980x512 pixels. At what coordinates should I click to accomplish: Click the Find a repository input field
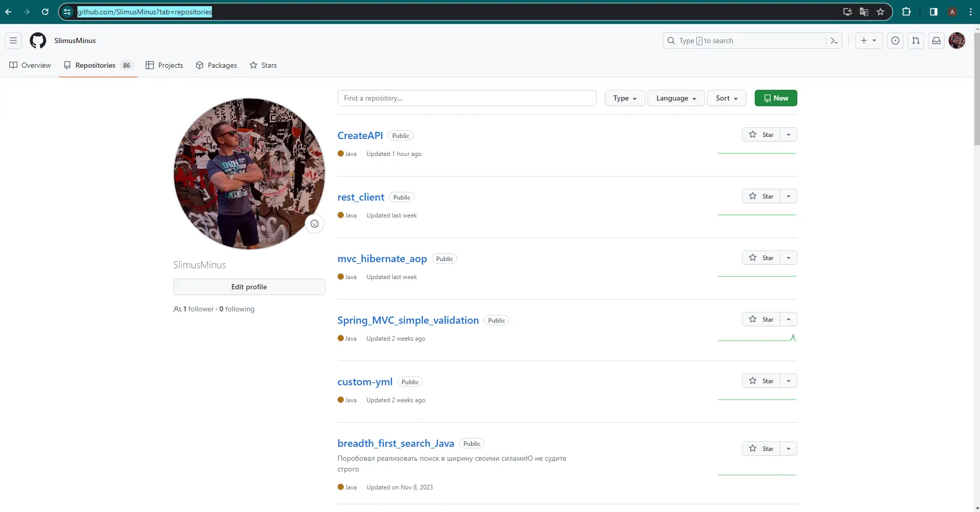click(466, 98)
